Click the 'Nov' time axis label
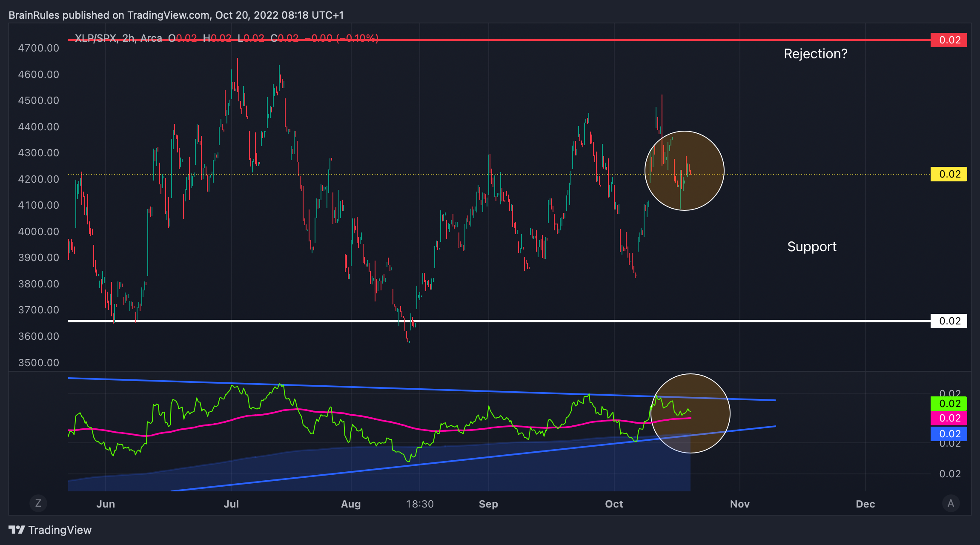Viewport: 980px width, 545px height. [x=740, y=504]
